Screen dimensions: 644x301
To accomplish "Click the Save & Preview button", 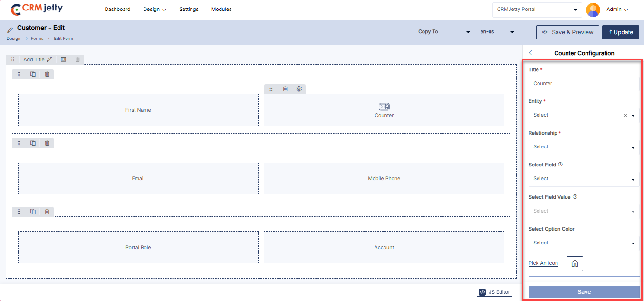I will pyautogui.click(x=567, y=32).
